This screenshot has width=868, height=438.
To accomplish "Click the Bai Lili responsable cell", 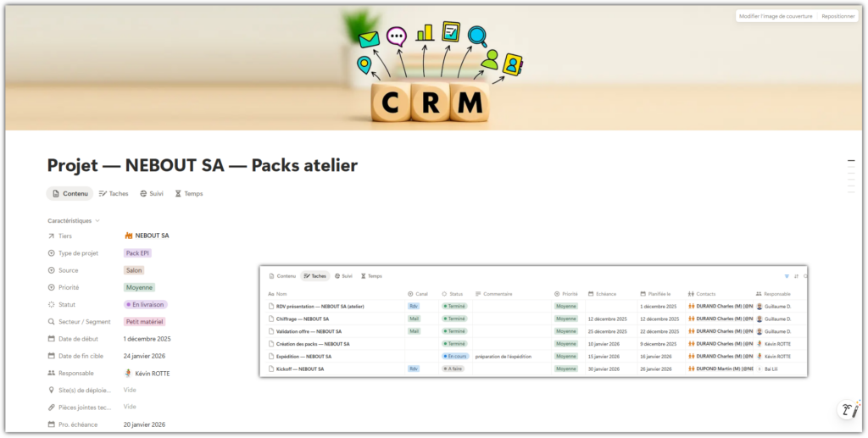I will tap(767, 369).
